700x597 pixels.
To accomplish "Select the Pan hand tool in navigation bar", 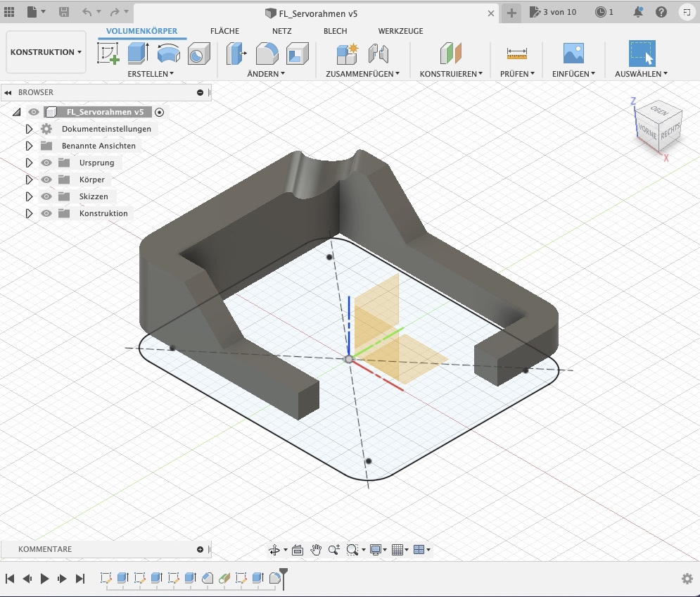I will pos(316,550).
